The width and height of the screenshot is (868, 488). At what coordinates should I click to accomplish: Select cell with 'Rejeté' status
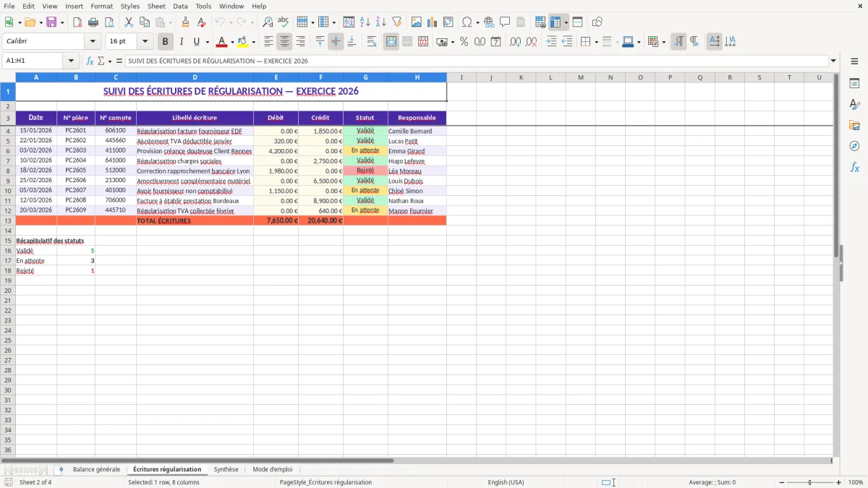pyautogui.click(x=365, y=171)
